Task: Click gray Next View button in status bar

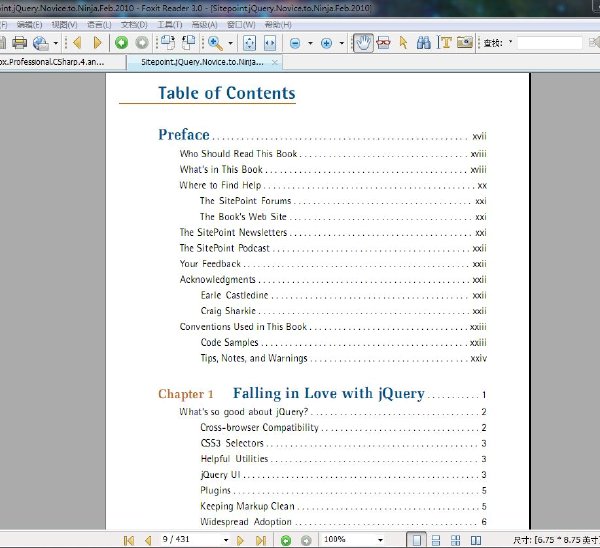Action: tap(306, 540)
